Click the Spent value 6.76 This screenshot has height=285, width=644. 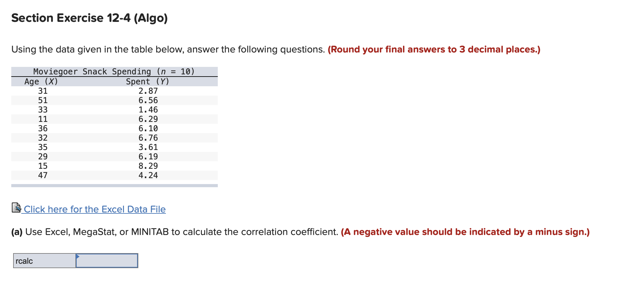148,138
